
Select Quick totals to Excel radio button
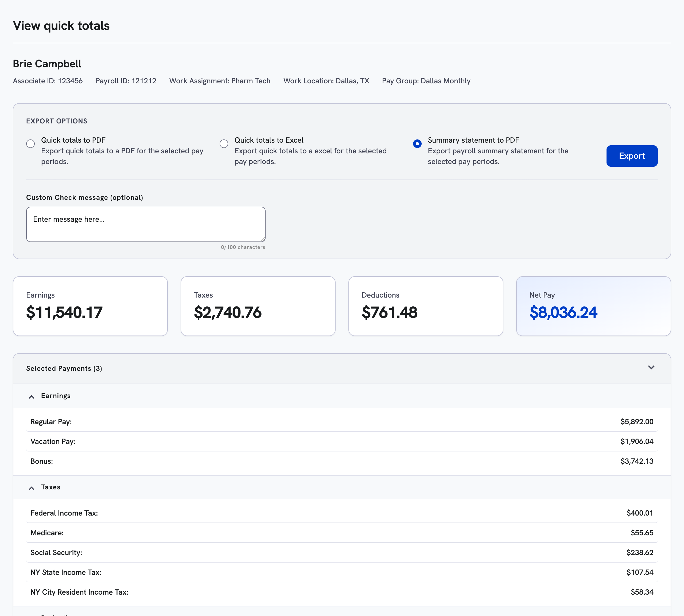pyautogui.click(x=224, y=144)
